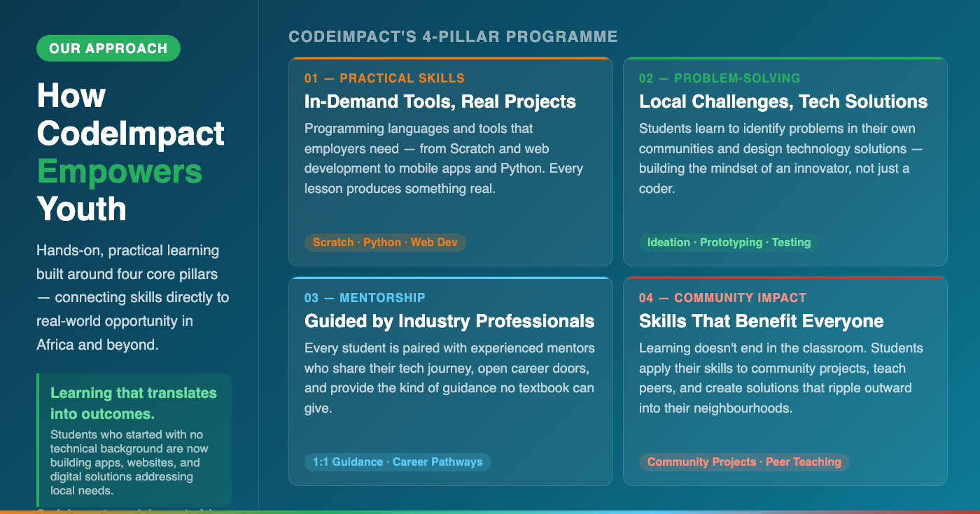The image size is (980, 514).
Task: Click the "04 — COMMUNITY IMPACT" label
Action: [x=722, y=298]
